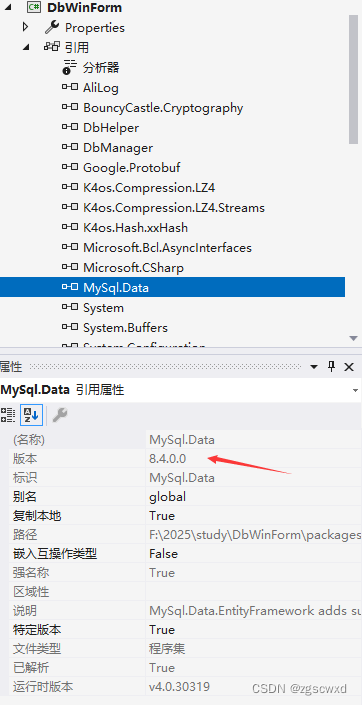Image resolution: width=362 pixels, height=705 pixels.
Task: Select the DbWinForm C# project icon
Action: (x=34, y=8)
